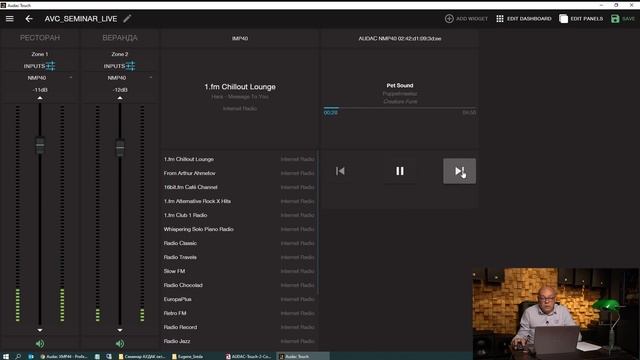Select Retro FM station

(x=239, y=313)
